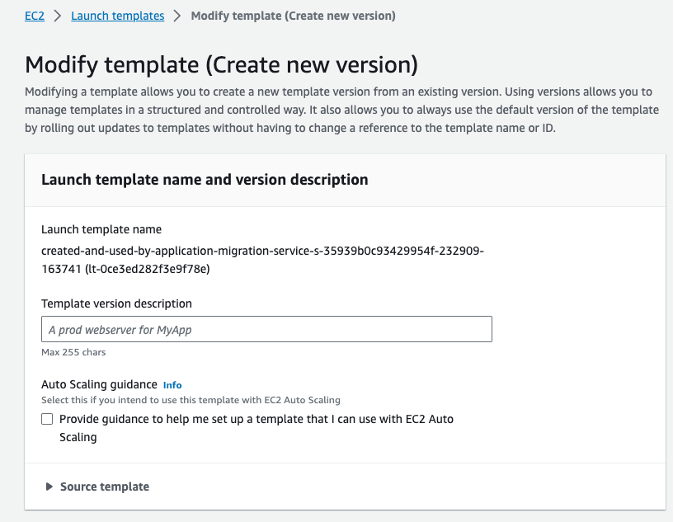Viewport: 675px width, 522px height.
Task: Click the Source template section label
Action: 104,487
